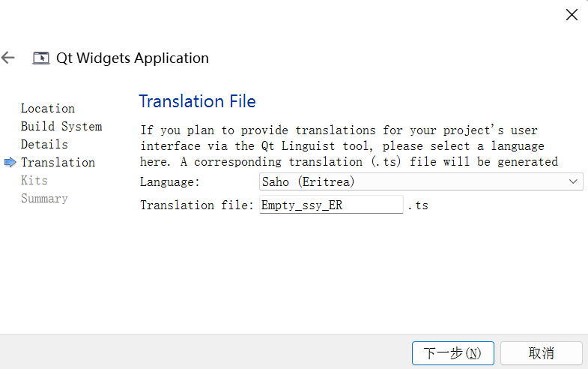
Task: Click the Translation file name field
Action: pos(331,205)
